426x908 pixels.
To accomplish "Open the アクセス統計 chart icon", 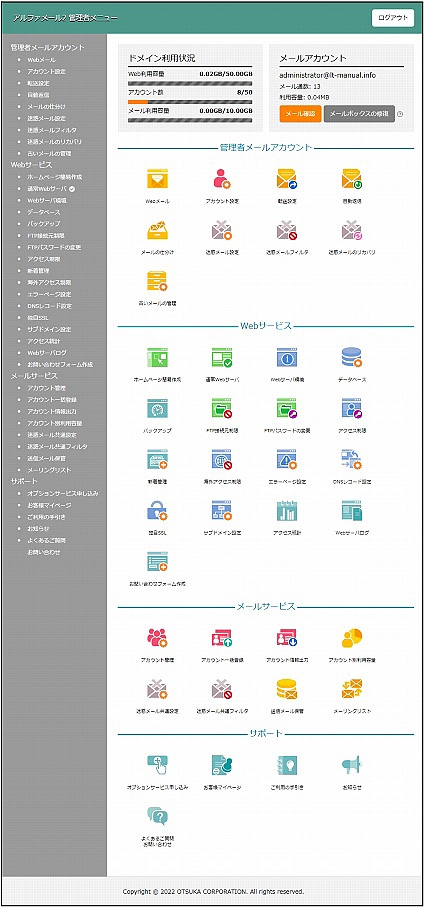I will point(287,510).
